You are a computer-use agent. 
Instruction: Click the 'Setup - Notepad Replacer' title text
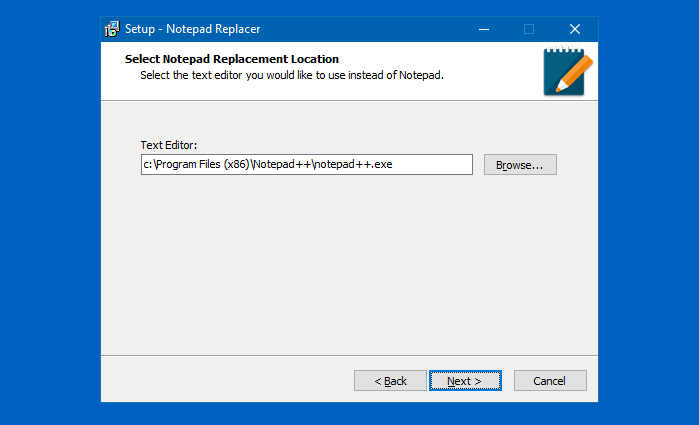pyautogui.click(x=192, y=29)
